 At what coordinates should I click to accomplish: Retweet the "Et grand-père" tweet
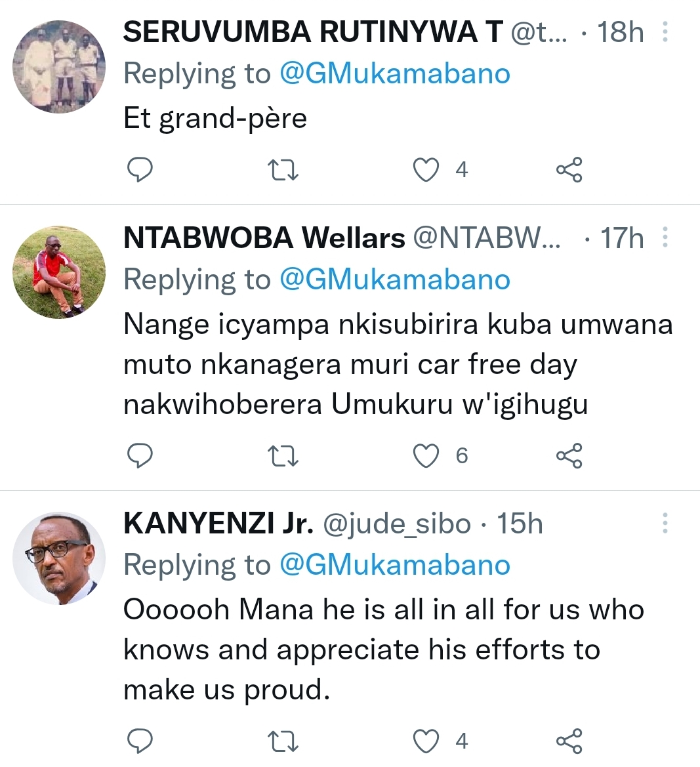283,170
